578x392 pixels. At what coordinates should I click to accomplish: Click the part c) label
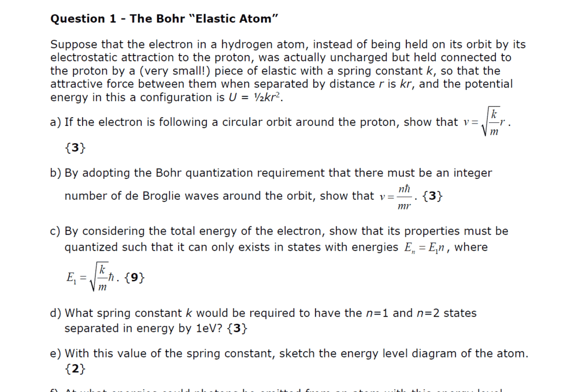tap(56, 231)
